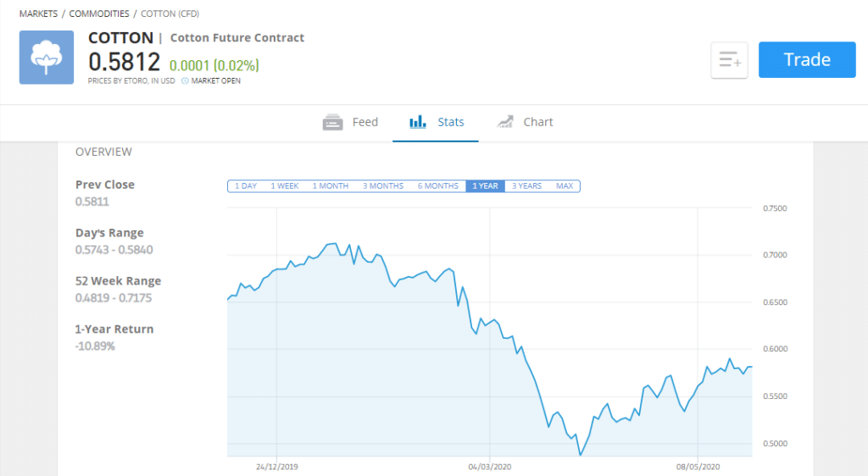Click the Stats bar-chart icon
Screen dimensions: 868x476
[x=417, y=122]
